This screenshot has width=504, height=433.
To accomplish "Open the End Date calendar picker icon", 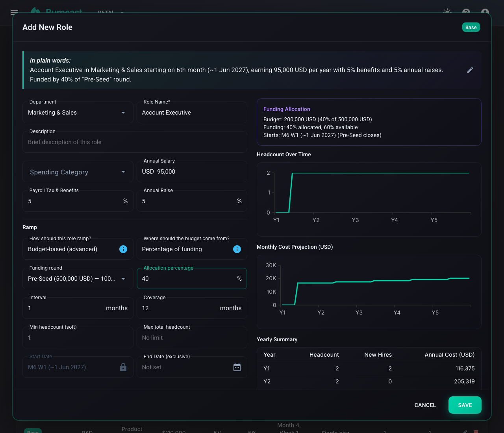I will click(x=237, y=367).
